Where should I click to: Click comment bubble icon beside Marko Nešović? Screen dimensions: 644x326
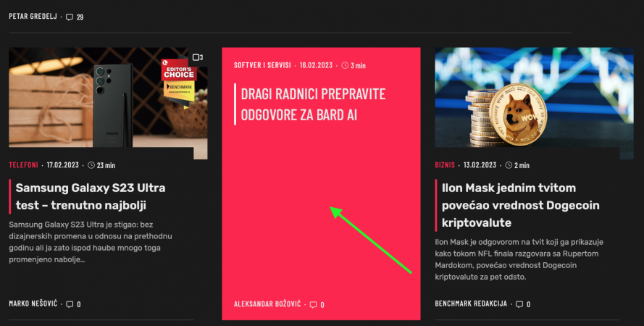[x=70, y=304]
